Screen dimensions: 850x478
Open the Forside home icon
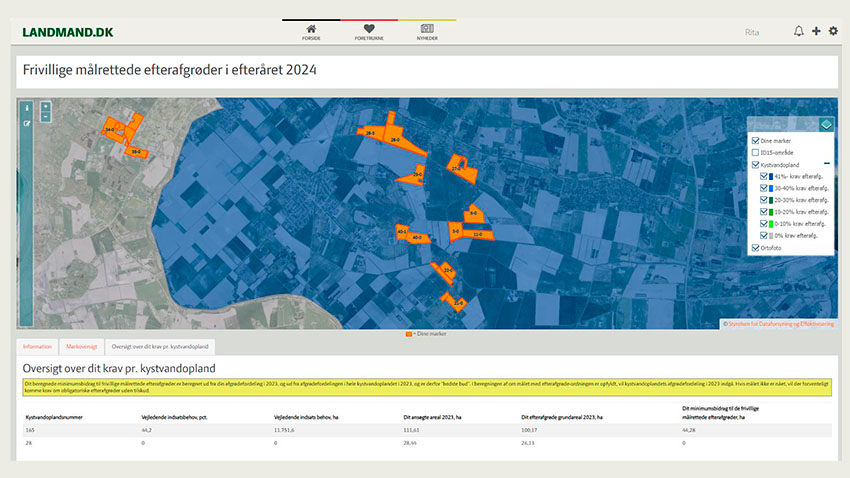tap(311, 30)
